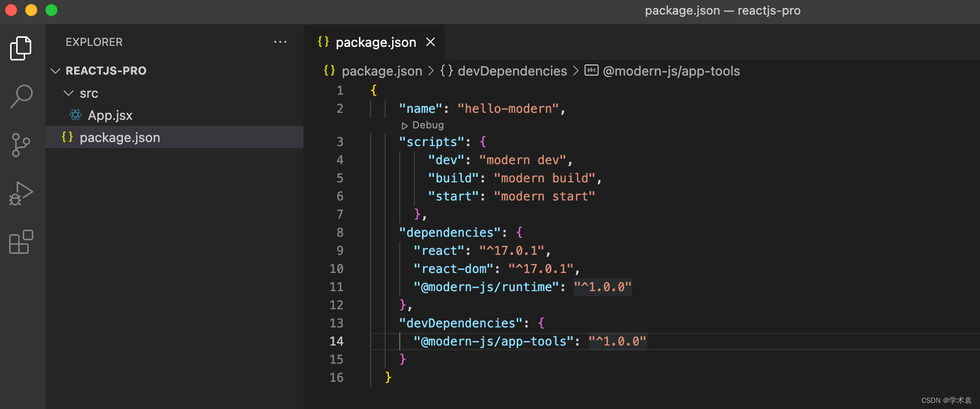Click the "devDependencies" key on line 13
Image resolution: width=980 pixels, height=409 pixels.
pos(461,323)
